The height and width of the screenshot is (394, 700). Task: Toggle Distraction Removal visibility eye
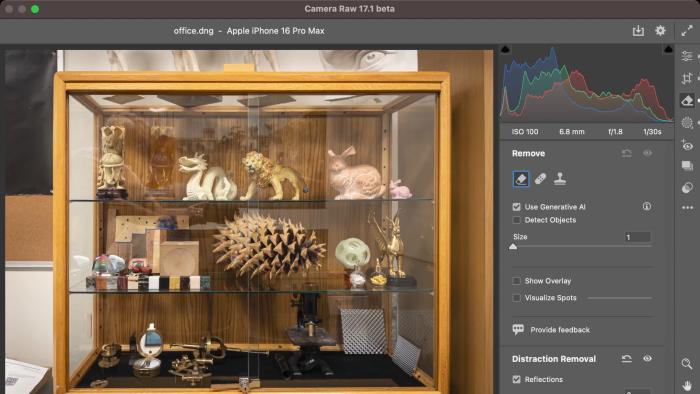[x=647, y=358]
